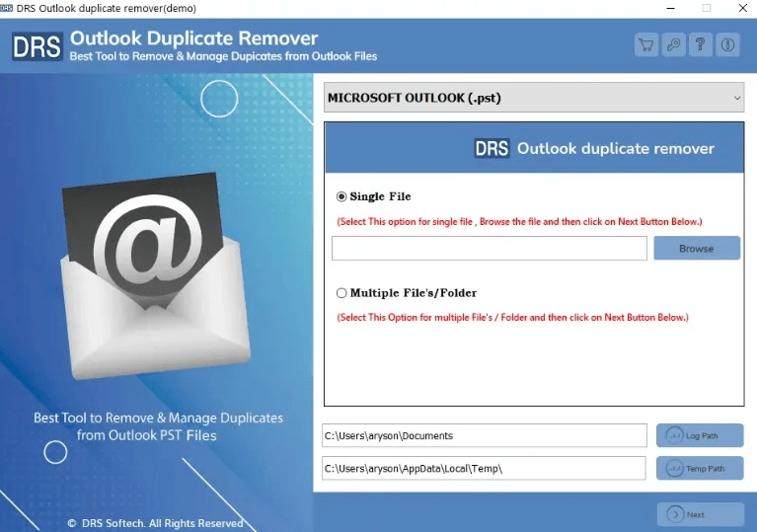
Task: Click the log path field C:\Users\aryson\Documents
Action: point(485,435)
